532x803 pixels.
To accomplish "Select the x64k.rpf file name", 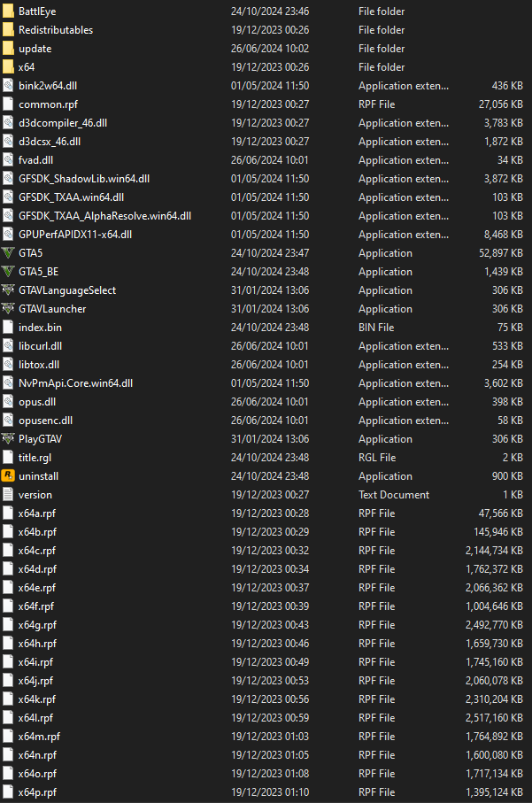I will (x=37, y=699).
